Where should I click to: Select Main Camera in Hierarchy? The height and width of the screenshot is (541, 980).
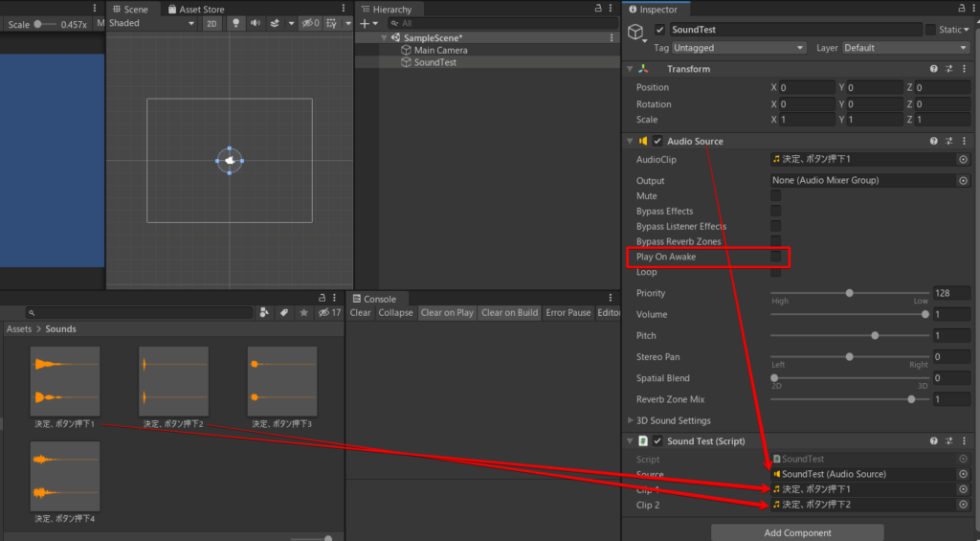click(x=440, y=50)
